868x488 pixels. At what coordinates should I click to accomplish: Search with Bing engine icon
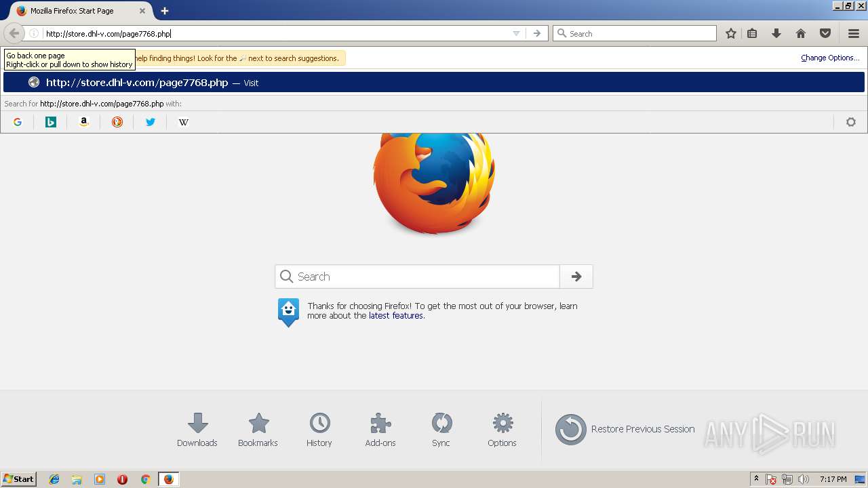pyautogui.click(x=51, y=122)
